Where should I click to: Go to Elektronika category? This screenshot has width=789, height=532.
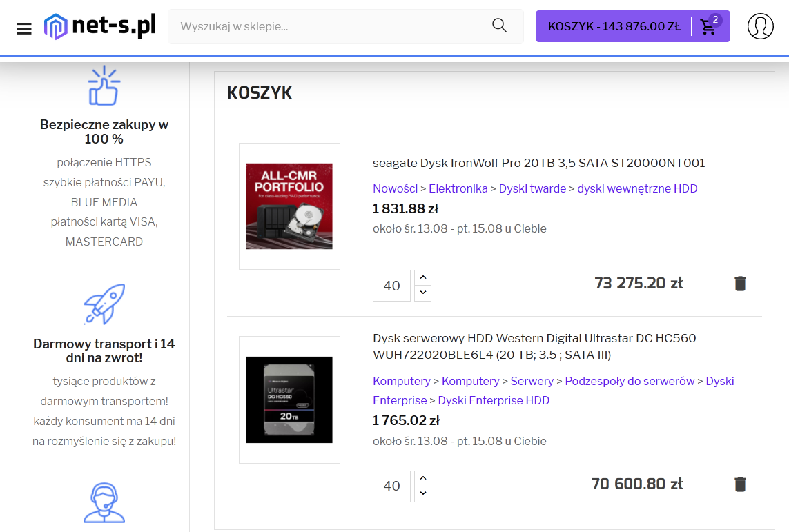click(x=458, y=188)
